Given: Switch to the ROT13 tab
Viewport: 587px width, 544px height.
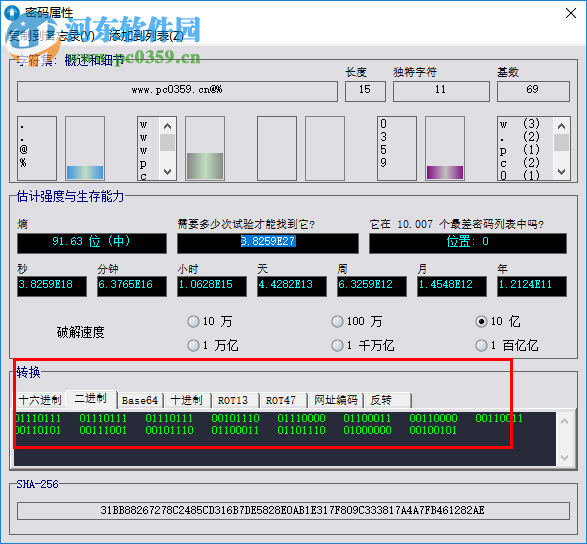Looking at the screenshot, I should pos(235,400).
